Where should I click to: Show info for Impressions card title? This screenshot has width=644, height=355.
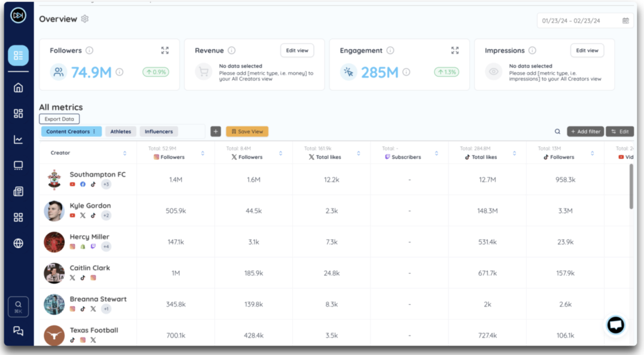[532, 50]
